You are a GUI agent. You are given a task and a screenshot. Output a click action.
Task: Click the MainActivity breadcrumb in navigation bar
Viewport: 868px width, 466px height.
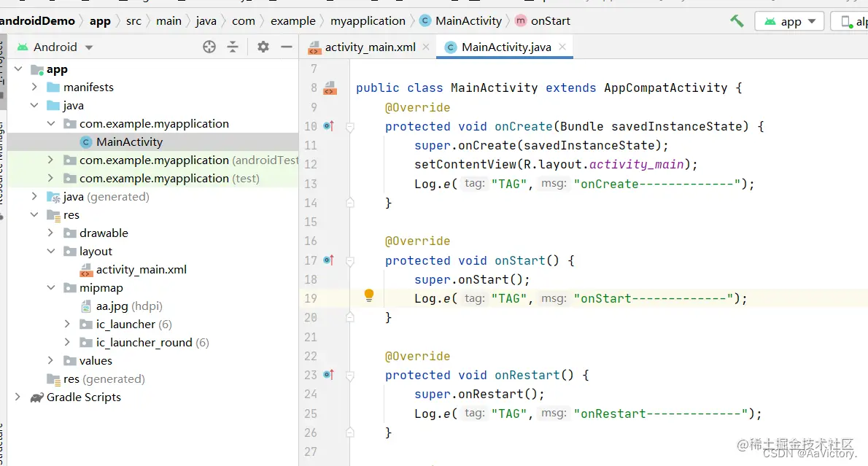click(x=460, y=21)
